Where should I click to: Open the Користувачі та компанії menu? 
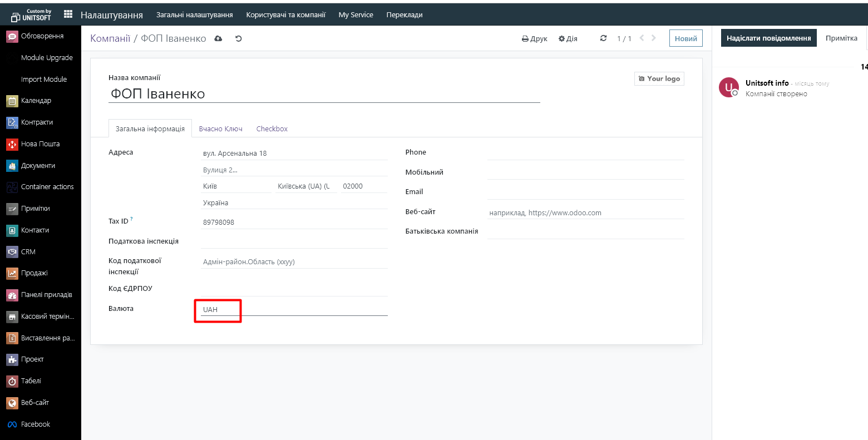pos(285,15)
